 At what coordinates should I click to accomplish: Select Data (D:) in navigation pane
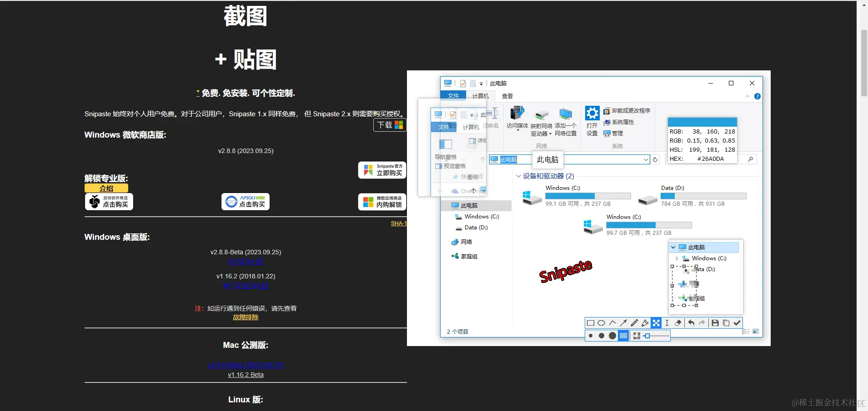pos(472,228)
